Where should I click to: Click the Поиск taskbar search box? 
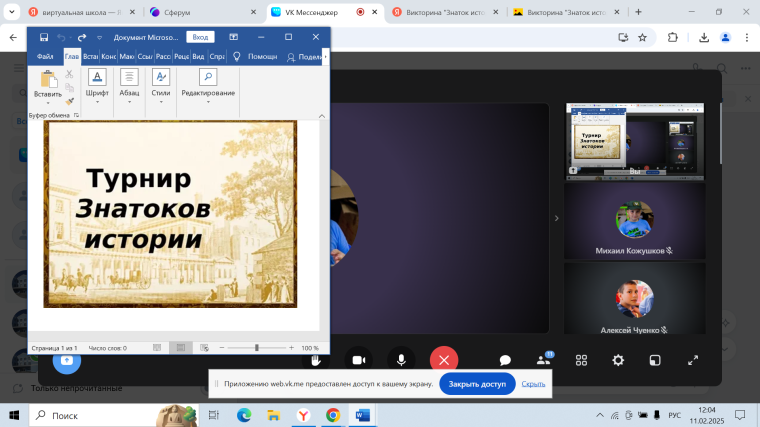[114, 415]
